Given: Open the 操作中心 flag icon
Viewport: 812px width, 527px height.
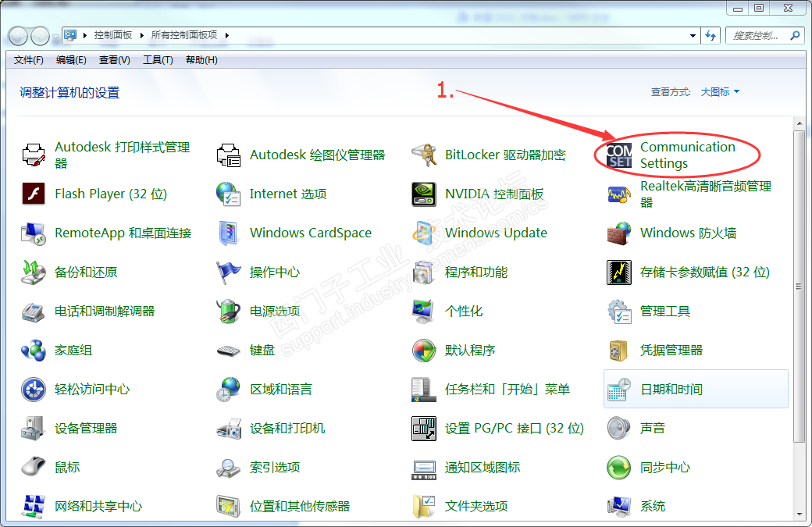Looking at the screenshot, I should click(228, 272).
